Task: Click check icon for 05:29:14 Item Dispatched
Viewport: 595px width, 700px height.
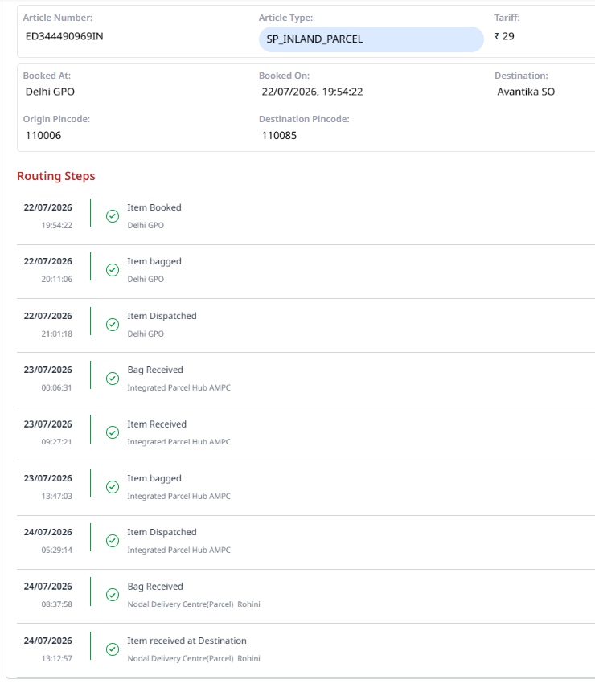Action: click(x=113, y=541)
